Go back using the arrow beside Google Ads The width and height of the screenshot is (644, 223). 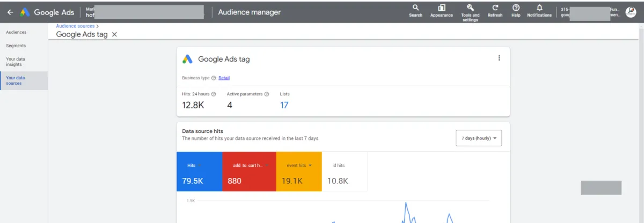[10, 12]
